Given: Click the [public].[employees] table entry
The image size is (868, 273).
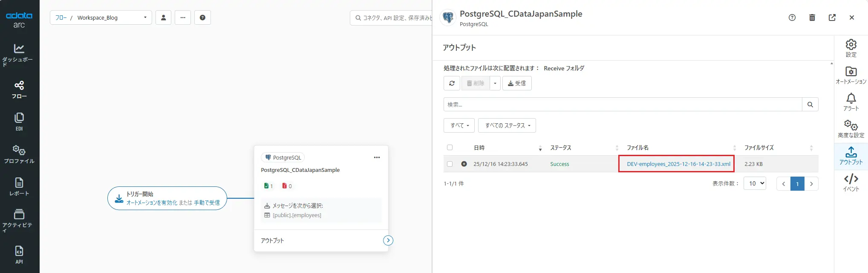Looking at the screenshot, I should point(297,215).
